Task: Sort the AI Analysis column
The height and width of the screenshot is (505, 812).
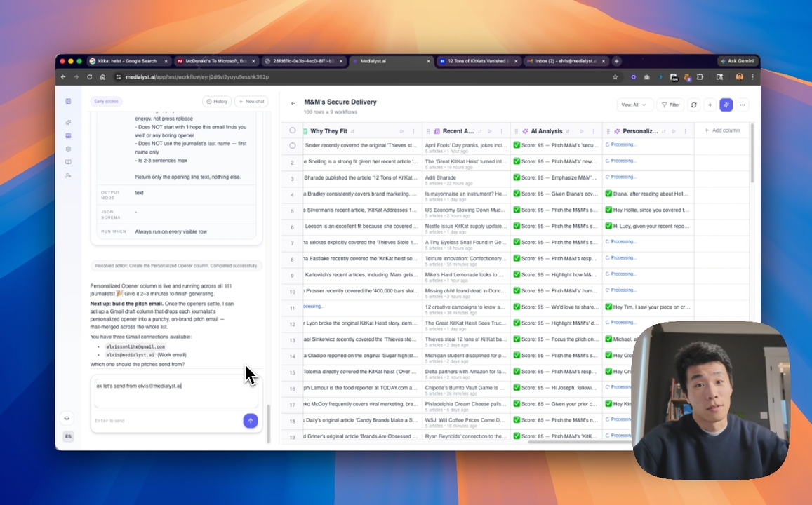Action: pos(568,131)
